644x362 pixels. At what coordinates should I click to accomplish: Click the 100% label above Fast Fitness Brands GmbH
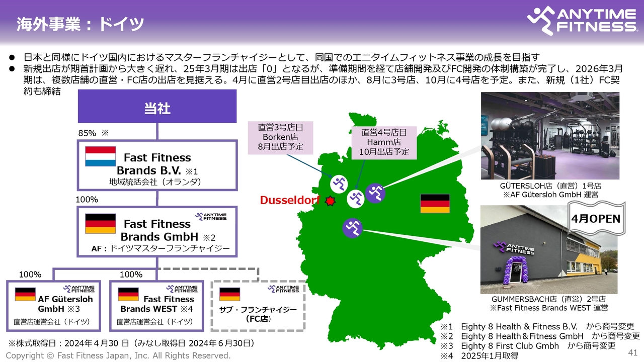[87, 200]
